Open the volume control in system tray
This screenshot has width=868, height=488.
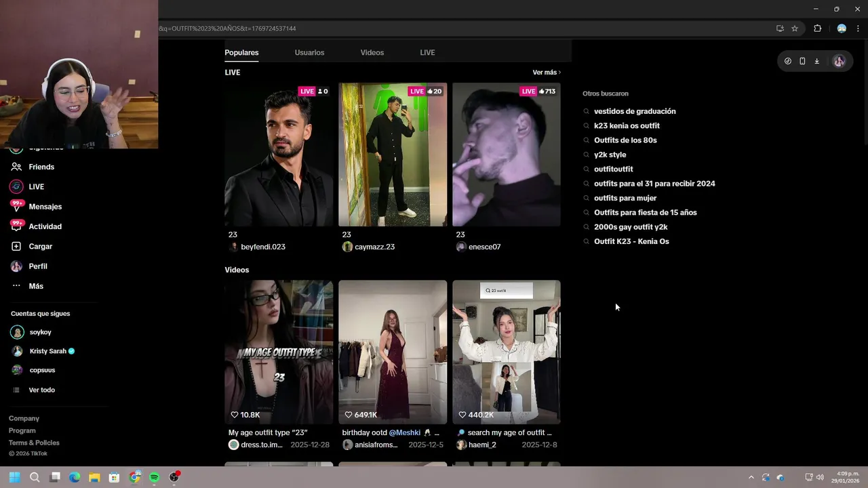(820, 477)
